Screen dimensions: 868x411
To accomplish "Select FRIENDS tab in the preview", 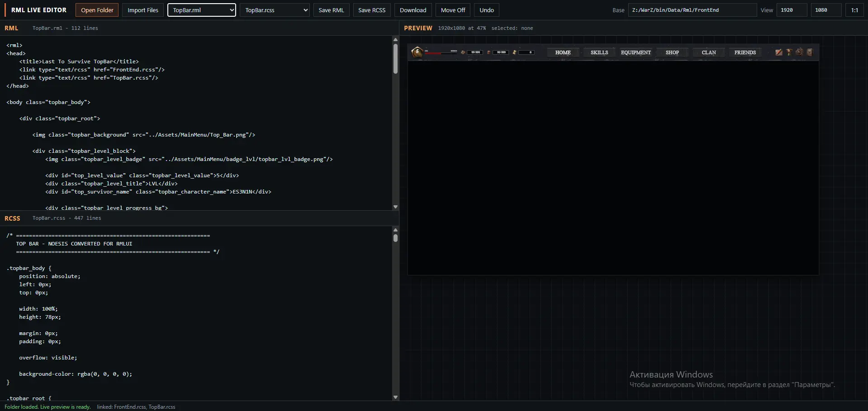I will [x=745, y=52].
